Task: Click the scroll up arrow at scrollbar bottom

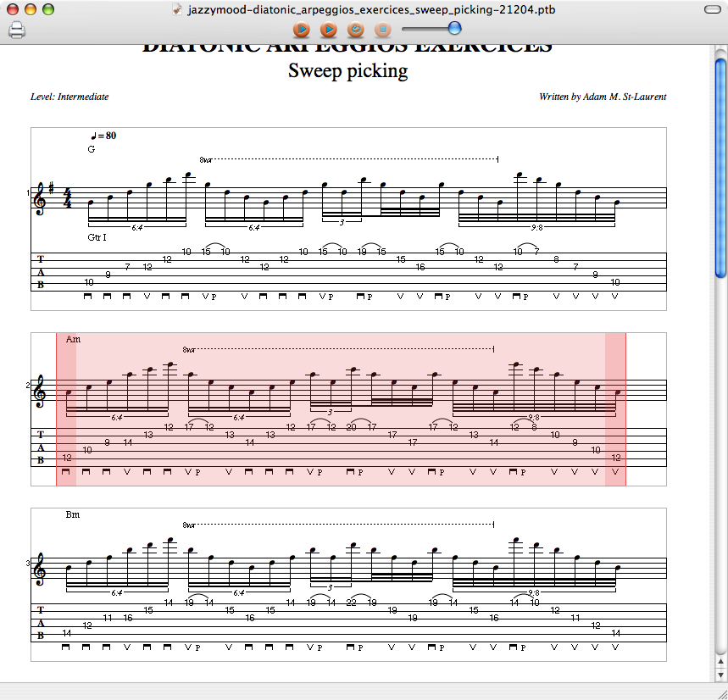Action: [x=720, y=662]
